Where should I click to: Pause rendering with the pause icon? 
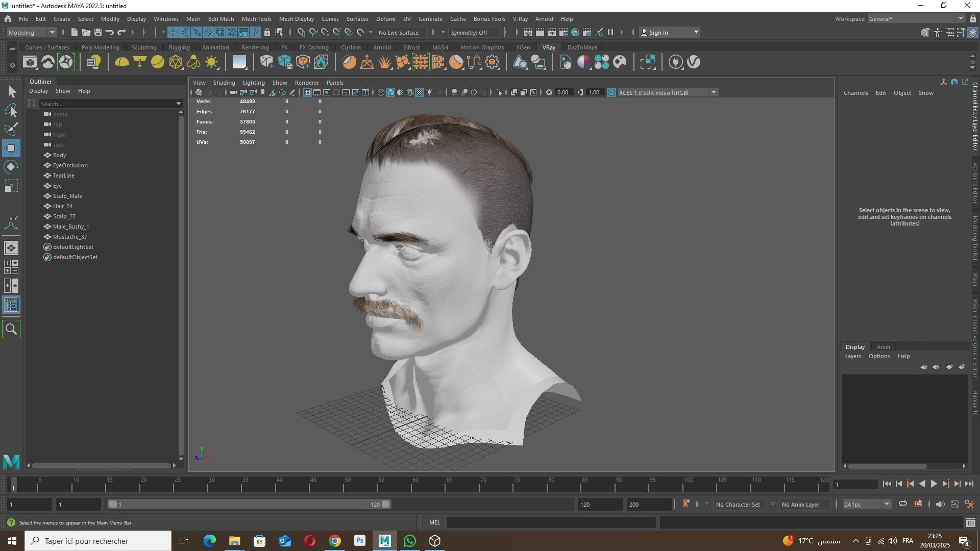point(610,32)
